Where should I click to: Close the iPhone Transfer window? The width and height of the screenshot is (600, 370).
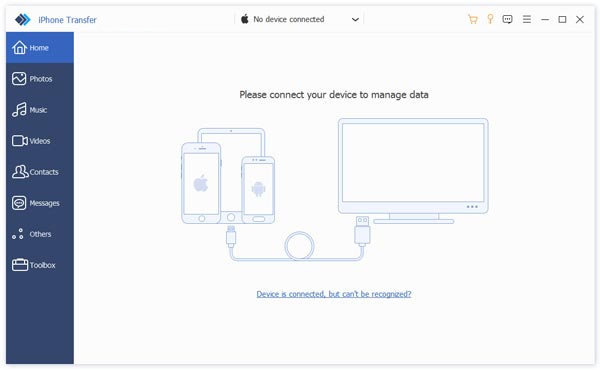(580, 19)
